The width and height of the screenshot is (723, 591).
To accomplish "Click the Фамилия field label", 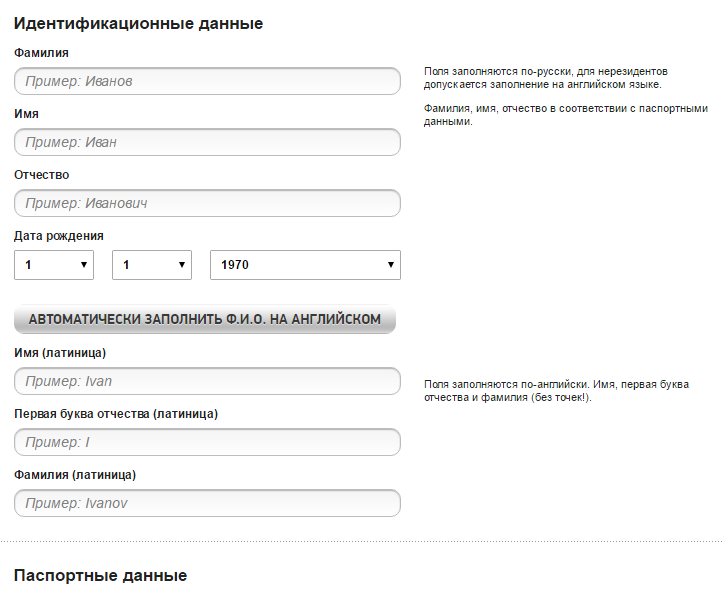I will 41,53.
